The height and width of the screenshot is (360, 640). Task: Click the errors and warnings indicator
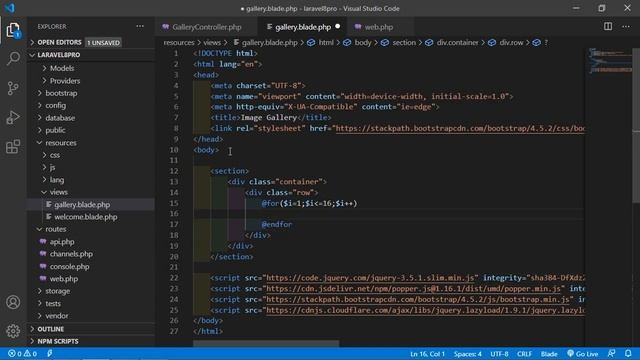[x=22, y=353]
